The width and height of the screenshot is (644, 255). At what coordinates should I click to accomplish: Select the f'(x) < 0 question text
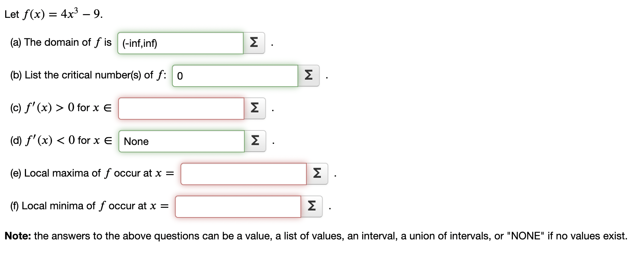pos(61,141)
